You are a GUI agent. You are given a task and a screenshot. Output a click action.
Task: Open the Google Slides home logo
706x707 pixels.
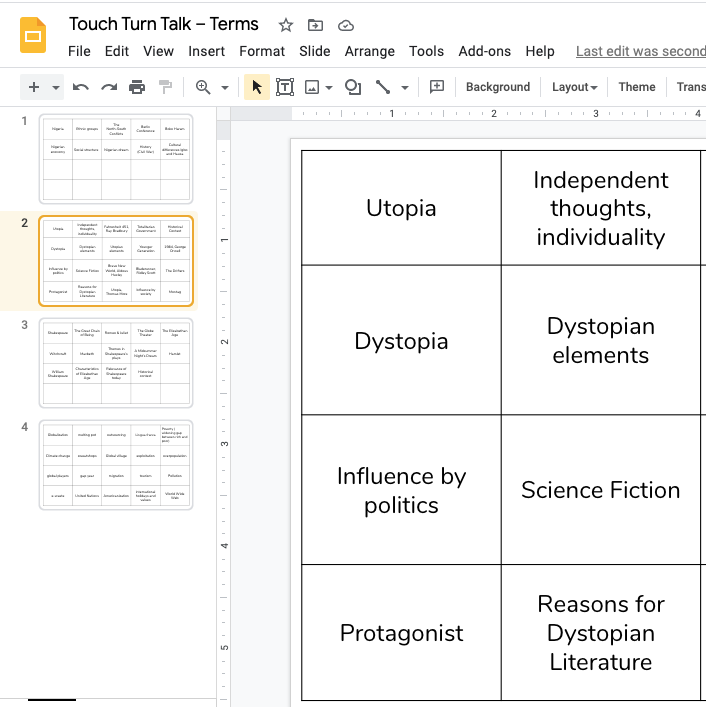pyautogui.click(x=33, y=37)
